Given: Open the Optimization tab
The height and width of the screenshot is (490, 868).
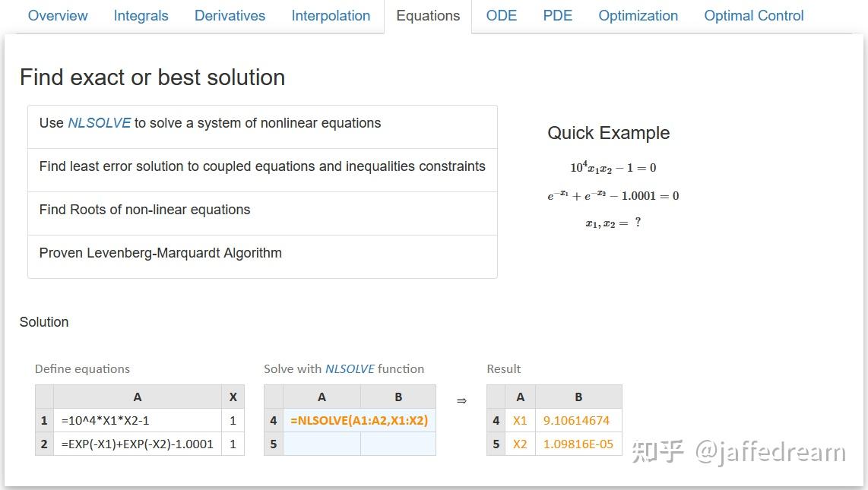Looking at the screenshot, I should 638,16.
